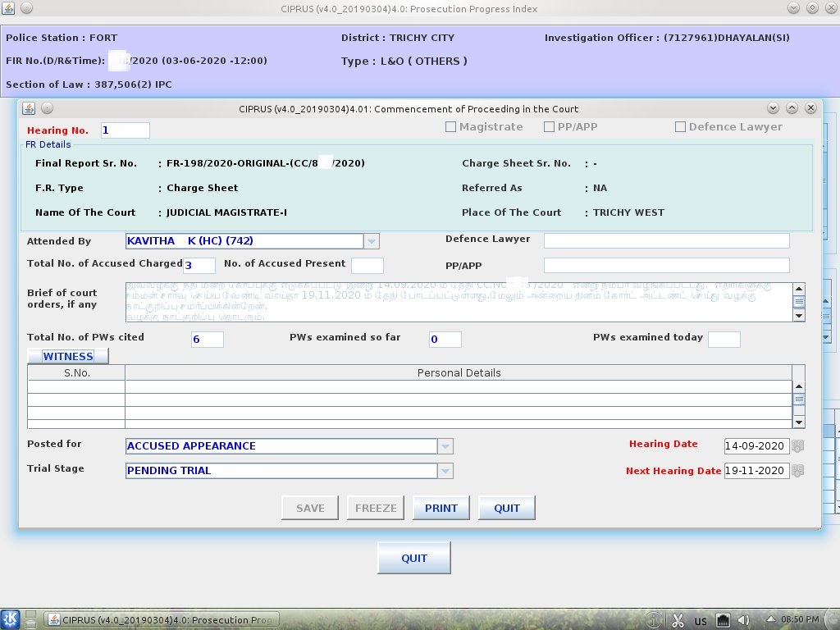
Task: Enable the Defence Lawyer checkbox
Action: [x=680, y=126]
